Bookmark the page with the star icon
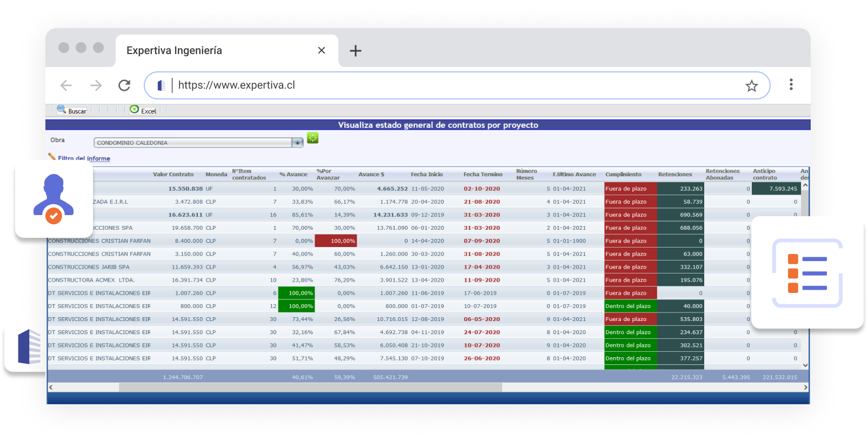 tap(751, 86)
